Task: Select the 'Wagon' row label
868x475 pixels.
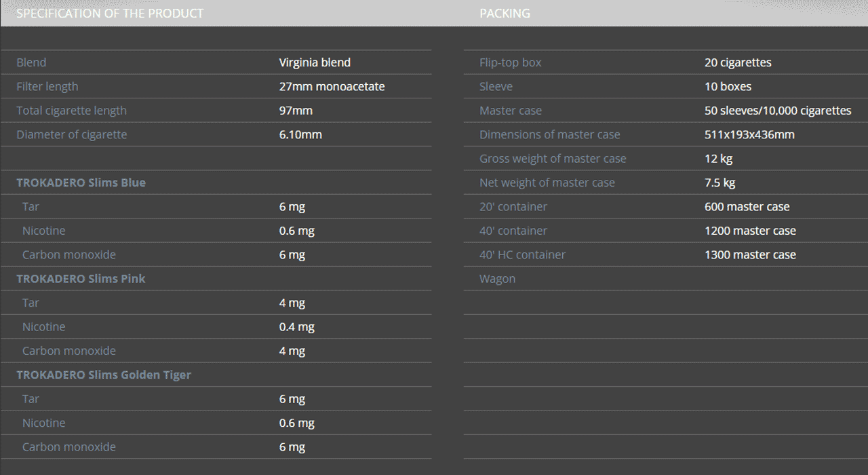Action: tap(497, 279)
